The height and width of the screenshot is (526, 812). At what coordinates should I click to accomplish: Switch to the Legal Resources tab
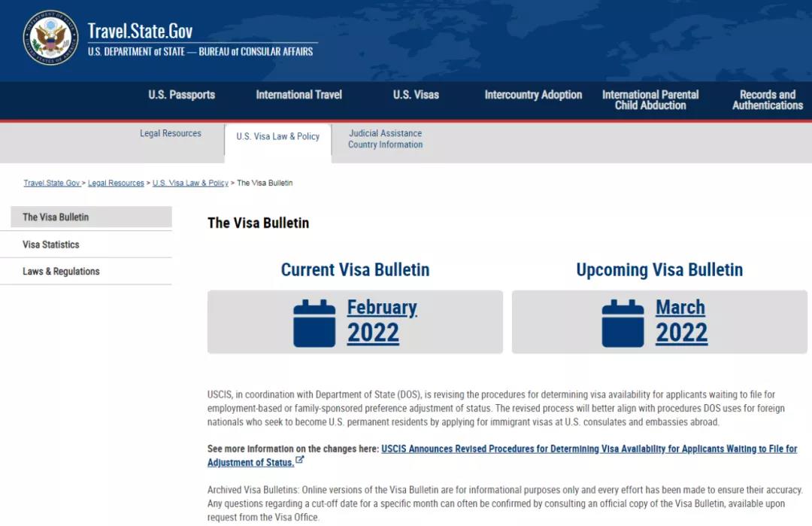pyautogui.click(x=171, y=133)
